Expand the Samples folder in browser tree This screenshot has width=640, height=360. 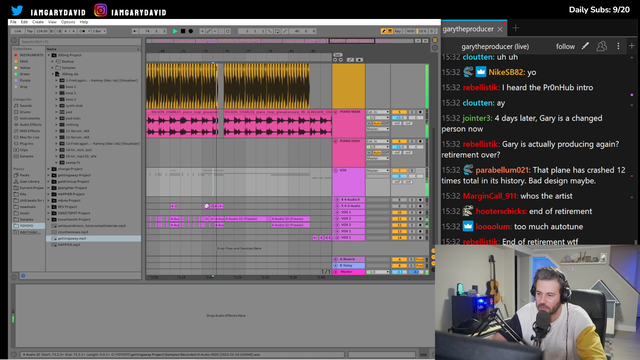click(x=53, y=68)
